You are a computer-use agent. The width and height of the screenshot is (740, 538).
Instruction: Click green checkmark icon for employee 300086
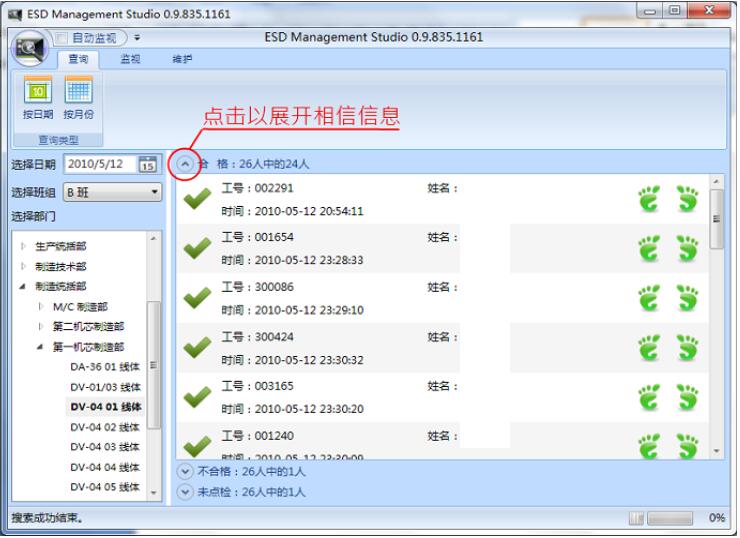click(197, 299)
